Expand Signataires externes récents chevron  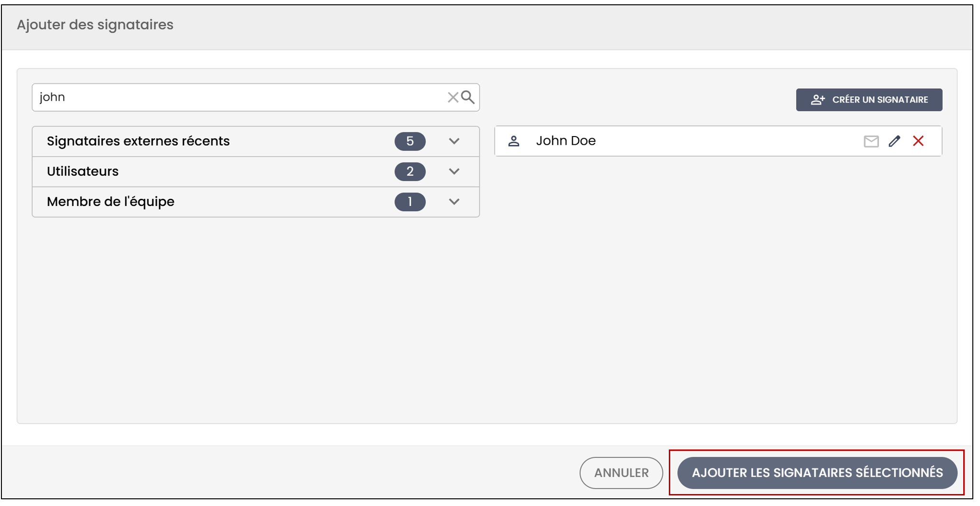coord(454,141)
